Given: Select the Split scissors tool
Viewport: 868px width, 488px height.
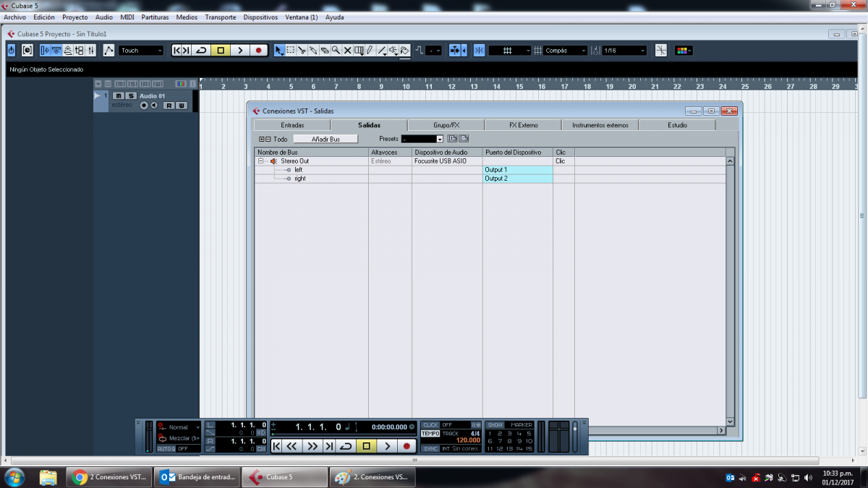Looking at the screenshot, I should click(302, 50).
